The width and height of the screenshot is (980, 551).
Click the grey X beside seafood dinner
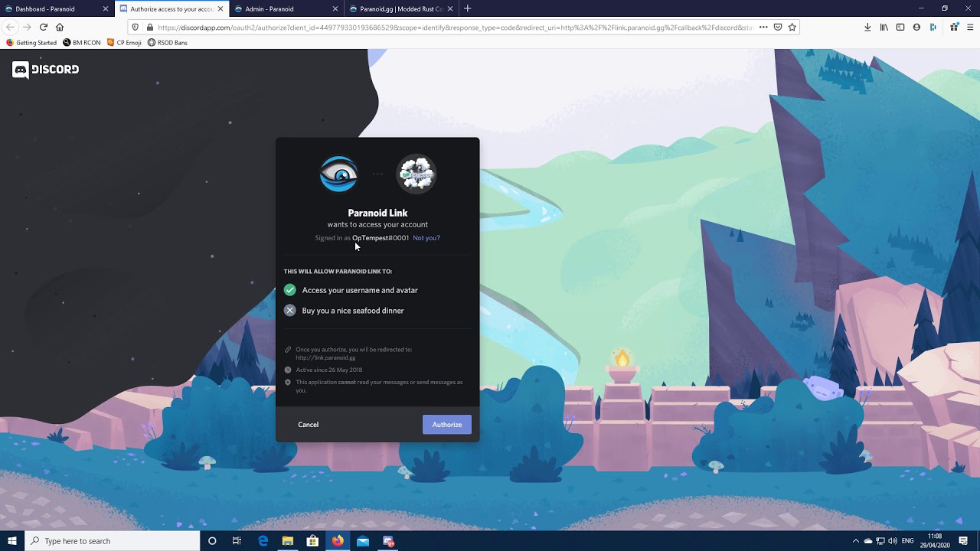[x=289, y=311]
